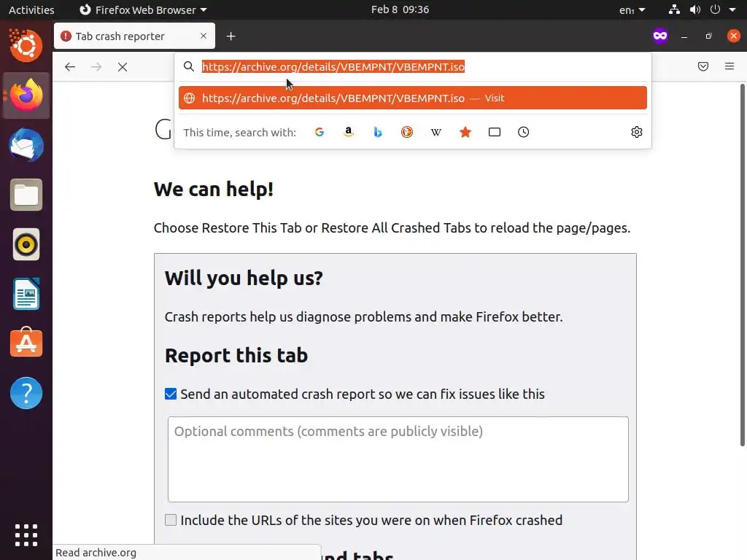Open a new tab
This screenshot has width=747, height=560.
tap(231, 36)
